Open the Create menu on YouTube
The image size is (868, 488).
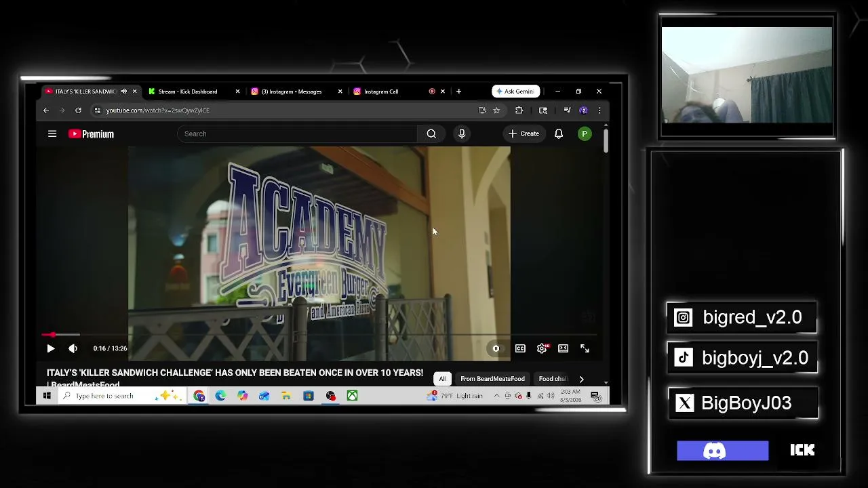(x=524, y=134)
